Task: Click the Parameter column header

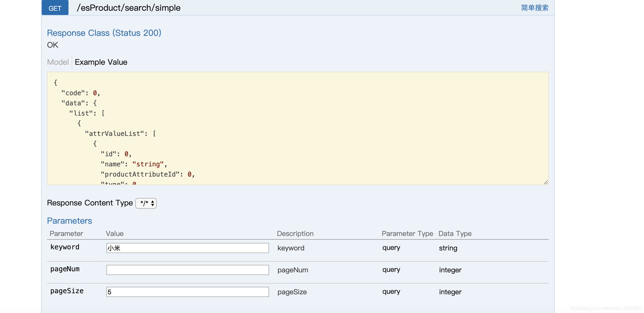Action: point(66,234)
